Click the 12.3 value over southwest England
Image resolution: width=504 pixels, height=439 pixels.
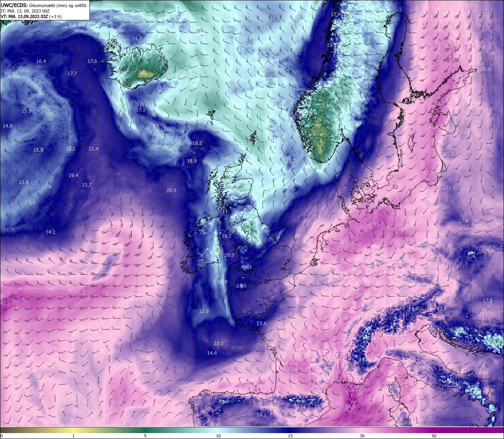[x=246, y=267]
